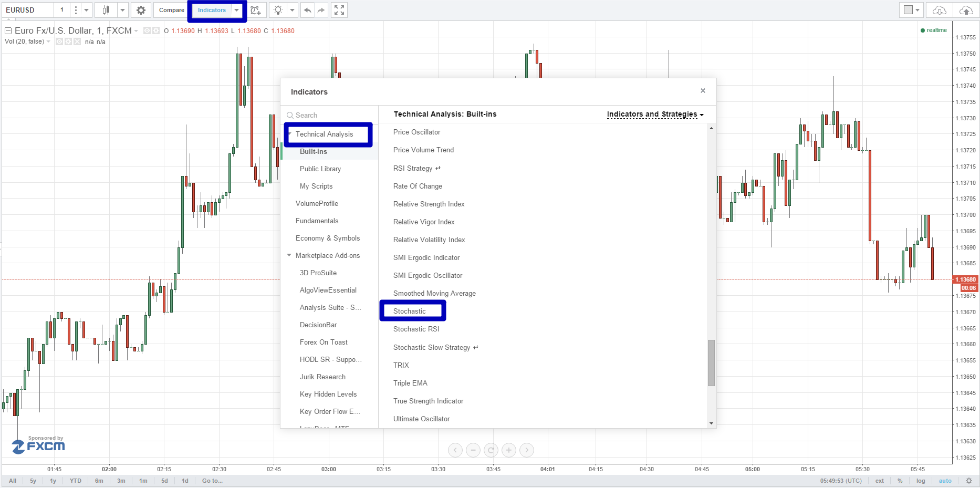The image size is (980, 488).
Task: Click the EURUSD symbol input
Action: point(27,10)
